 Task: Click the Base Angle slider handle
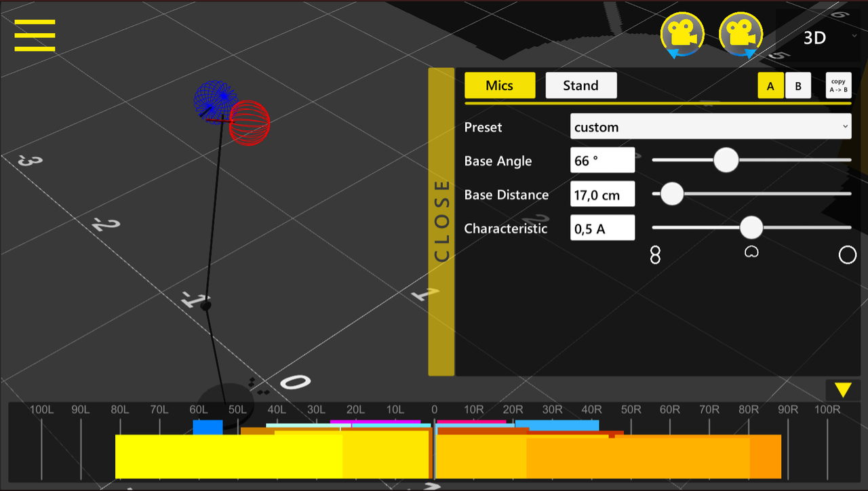point(726,160)
